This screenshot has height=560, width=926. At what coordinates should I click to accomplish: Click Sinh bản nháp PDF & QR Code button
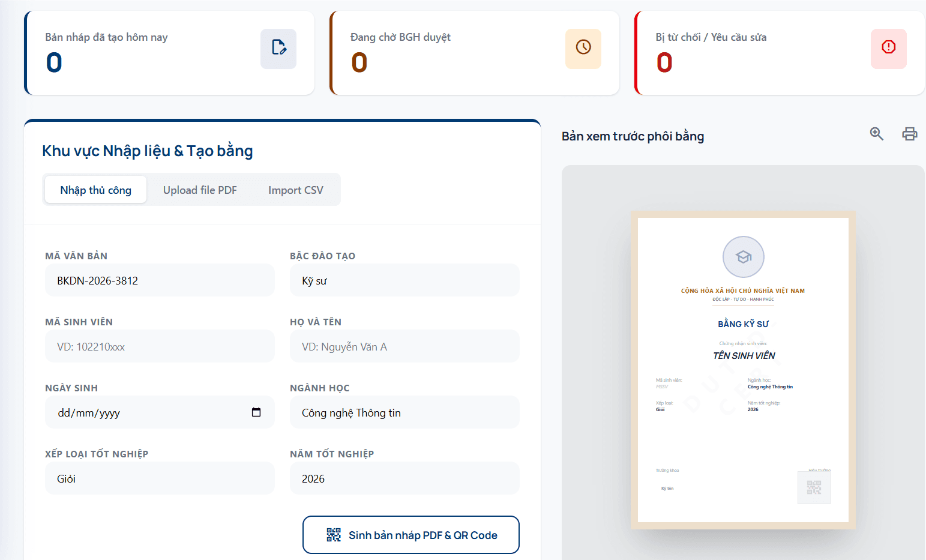[x=411, y=535]
